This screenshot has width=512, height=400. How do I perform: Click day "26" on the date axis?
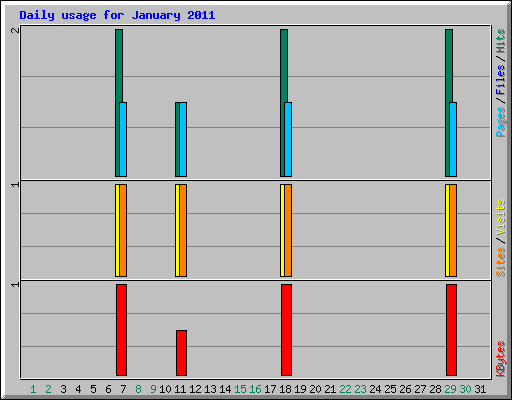coord(405,389)
